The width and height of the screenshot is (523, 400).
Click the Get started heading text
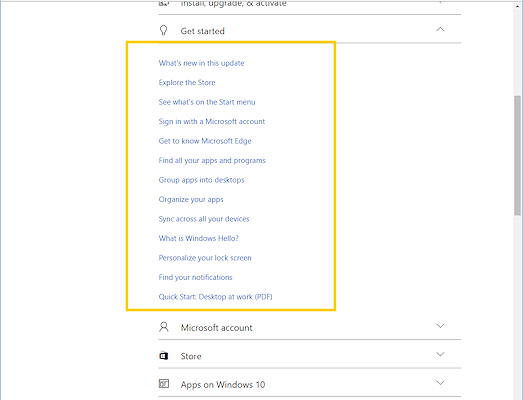tap(202, 31)
